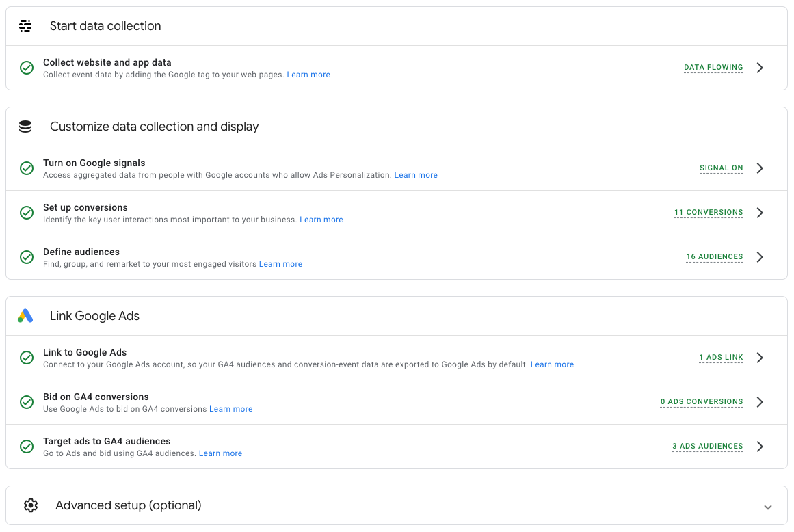Image resolution: width=794 pixels, height=532 pixels.
Task: Click green checkmark beside Collect website data
Action: 27,68
